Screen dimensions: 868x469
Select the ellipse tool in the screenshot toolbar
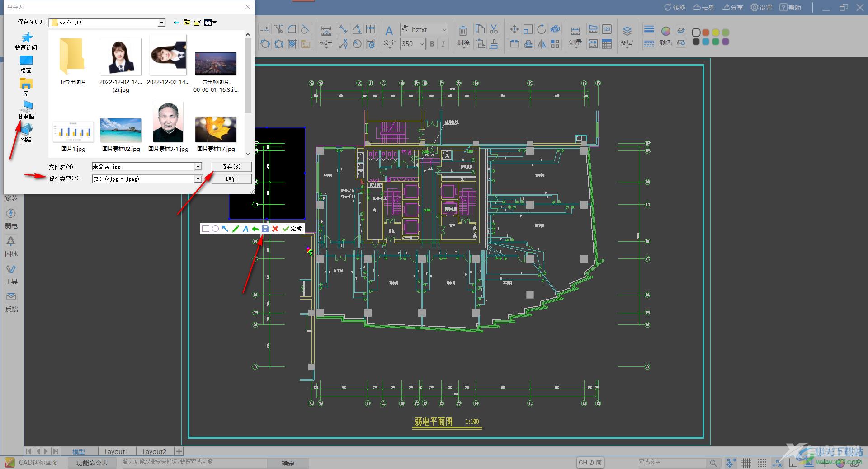coord(215,229)
